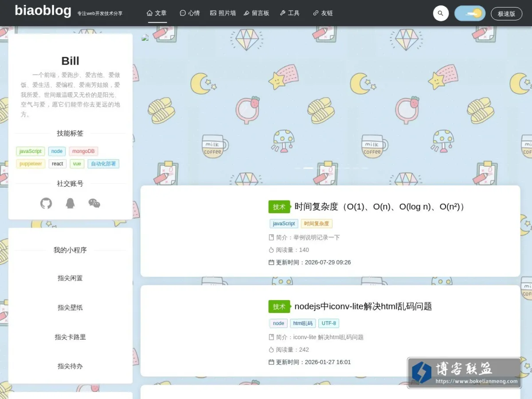Click the picture icon in 照片墙 nav

(213, 13)
